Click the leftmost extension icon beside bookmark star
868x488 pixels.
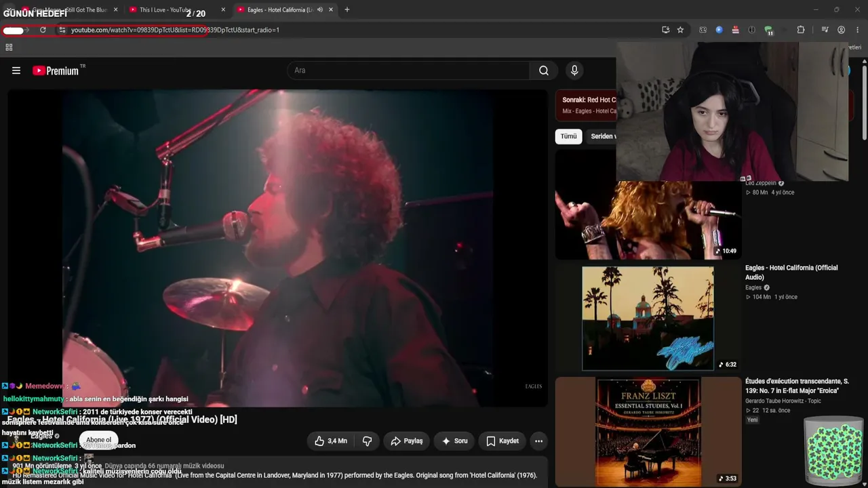point(703,30)
